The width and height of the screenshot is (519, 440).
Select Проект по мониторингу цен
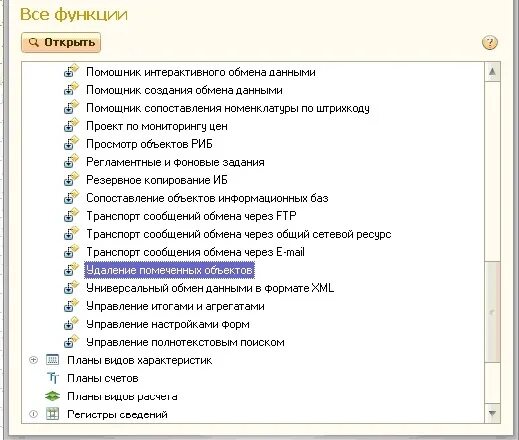point(157,126)
